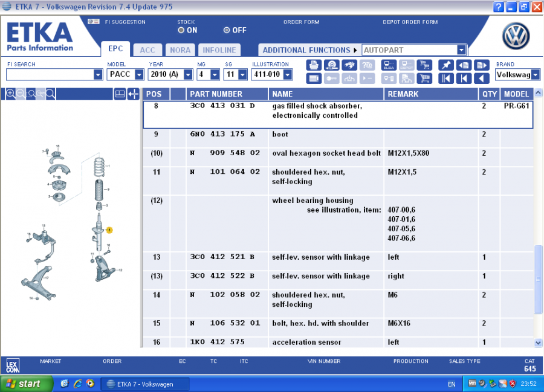Set STOCK option to ON

click(x=181, y=30)
